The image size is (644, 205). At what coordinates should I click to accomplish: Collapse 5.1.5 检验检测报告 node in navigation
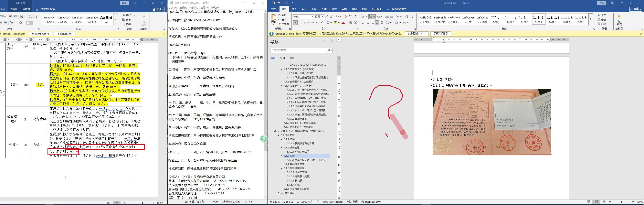coord(281,168)
